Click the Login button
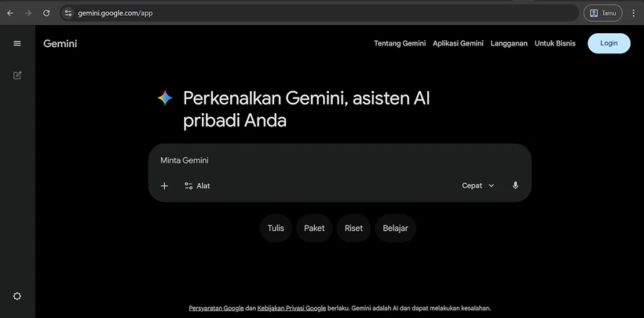This screenshot has height=318, width=644. click(x=609, y=43)
